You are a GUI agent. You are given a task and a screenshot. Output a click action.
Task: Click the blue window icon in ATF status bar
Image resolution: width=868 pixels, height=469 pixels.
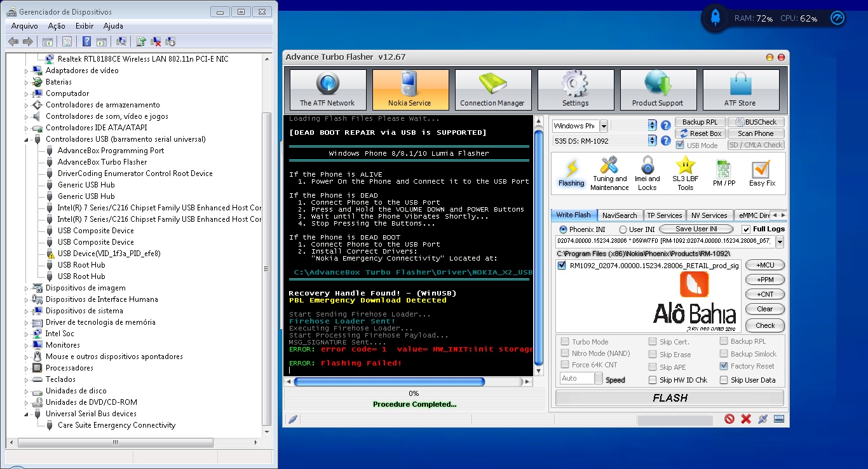point(779,419)
